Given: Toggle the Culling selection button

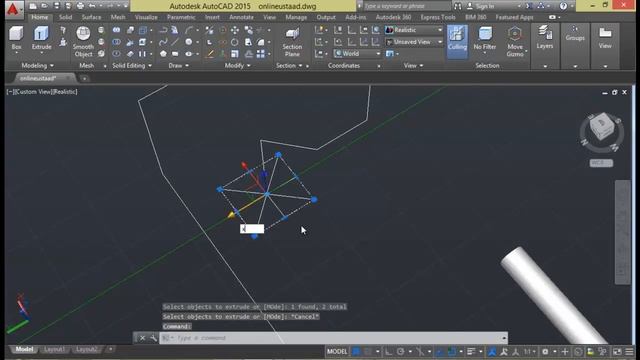Looking at the screenshot, I should [x=457, y=41].
